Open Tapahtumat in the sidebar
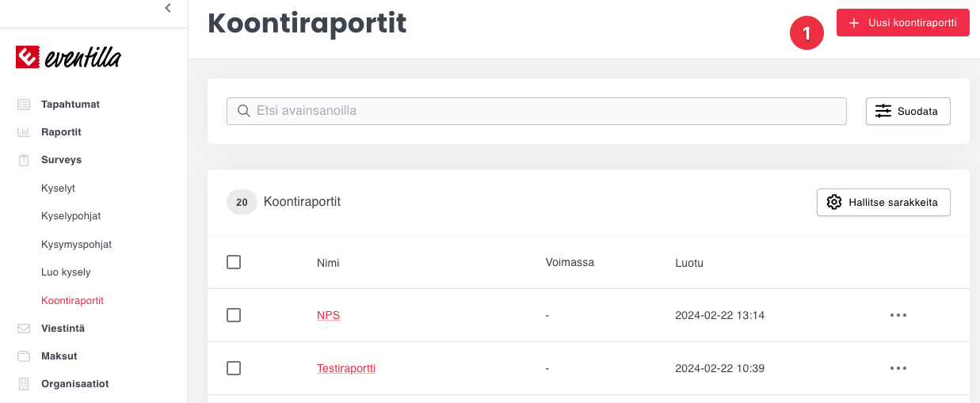Screen dimensions: 980x403 coord(71,104)
